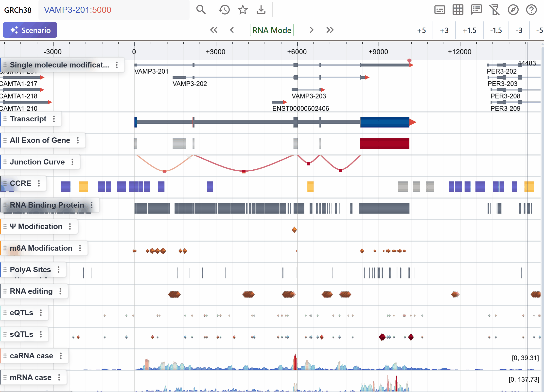
Task: Click the search magnifier icon
Action: [x=201, y=10]
